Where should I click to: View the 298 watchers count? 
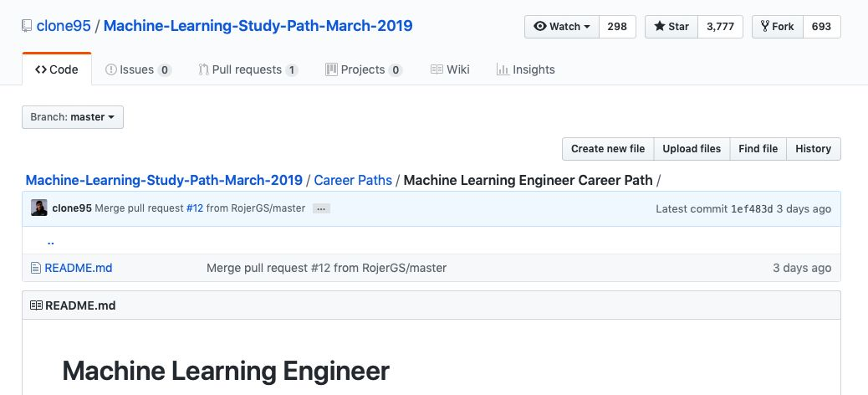click(x=617, y=27)
